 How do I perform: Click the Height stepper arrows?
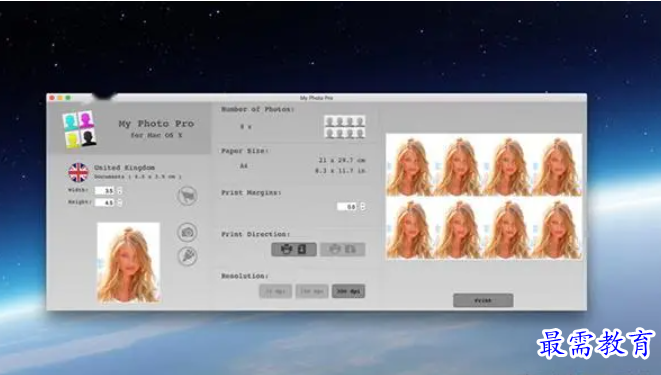120,203
